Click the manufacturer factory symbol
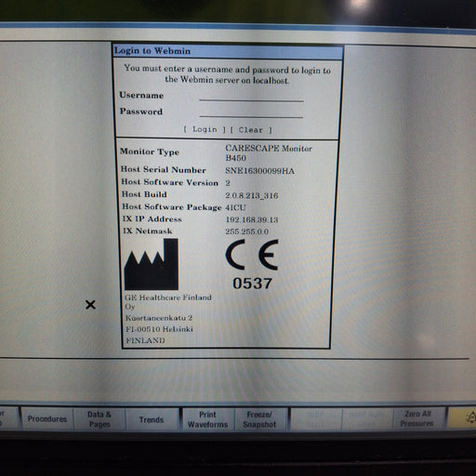Image resolution: width=476 pixels, height=476 pixels. coord(152,264)
